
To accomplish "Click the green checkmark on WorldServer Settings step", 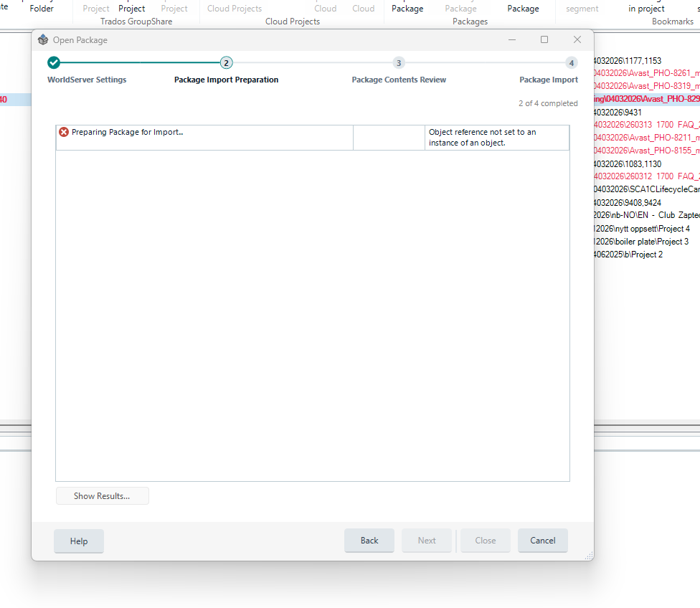I will click(x=53, y=62).
